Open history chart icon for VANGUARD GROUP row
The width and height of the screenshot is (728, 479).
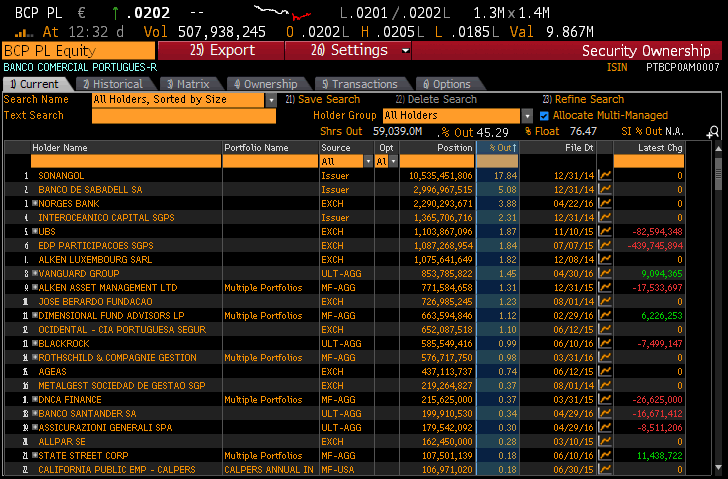pyautogui.click(x=604, y=273)
